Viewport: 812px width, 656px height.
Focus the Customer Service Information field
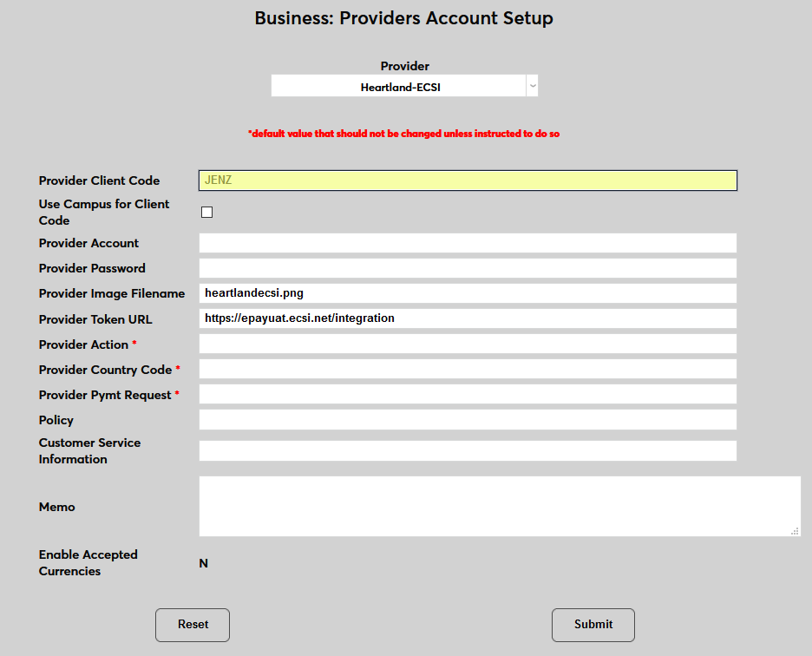coord(468,451)
